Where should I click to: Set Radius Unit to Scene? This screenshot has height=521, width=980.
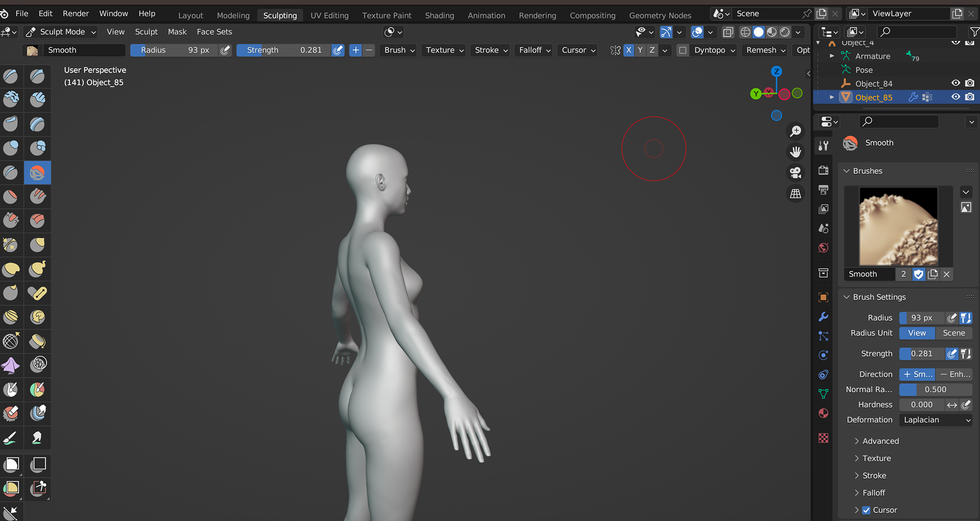tap(953, 333)
